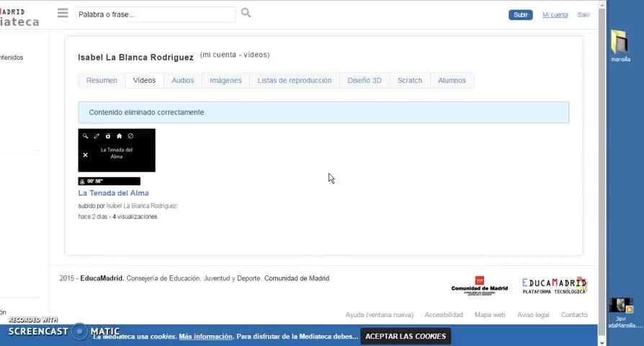Image resolution: width=644 pixels, height=346 pixels.
Task: Open Aviso legal footer link
Action: (533, 315)
